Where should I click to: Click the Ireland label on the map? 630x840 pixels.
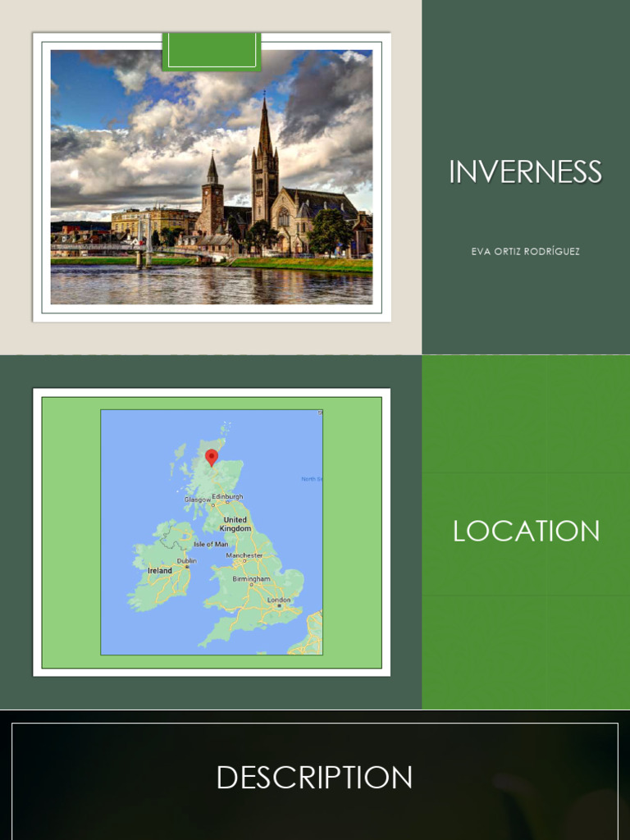160,571
